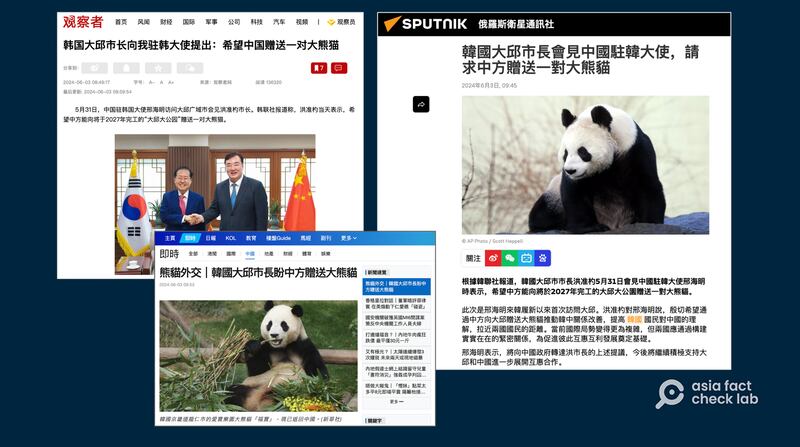
Task: Select the highlighted 即時 nav tab
Action: pos(190,238)
